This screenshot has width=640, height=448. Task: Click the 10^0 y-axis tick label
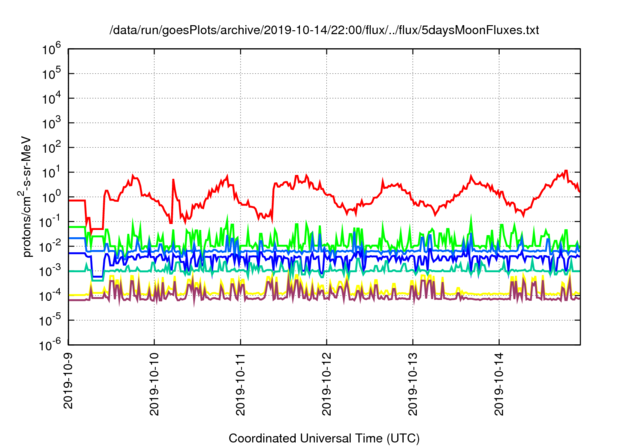click(x=51, y=197)
